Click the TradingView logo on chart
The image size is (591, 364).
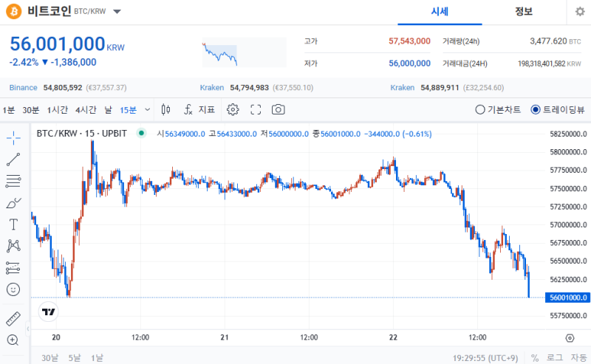(x=48, y=312)
